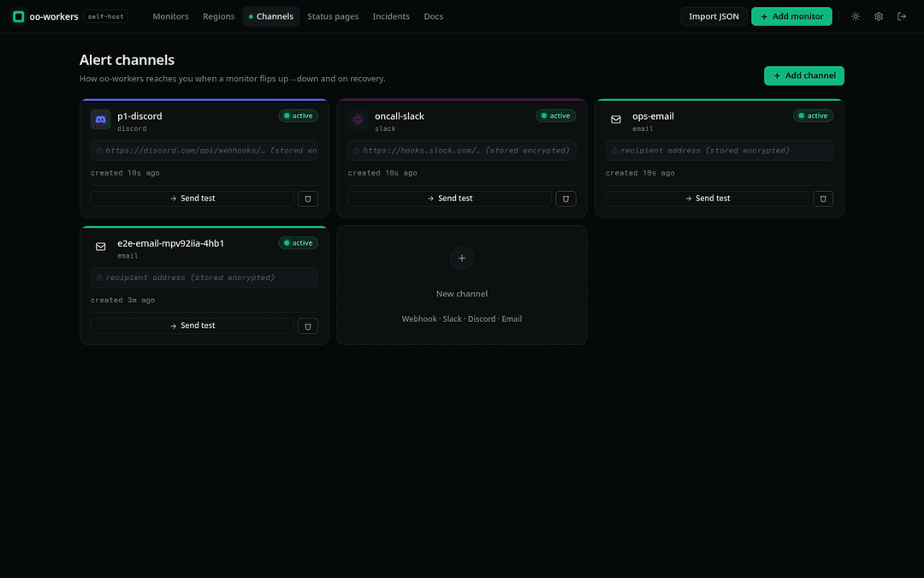Send test for ops-email channel

coord(708,199)
